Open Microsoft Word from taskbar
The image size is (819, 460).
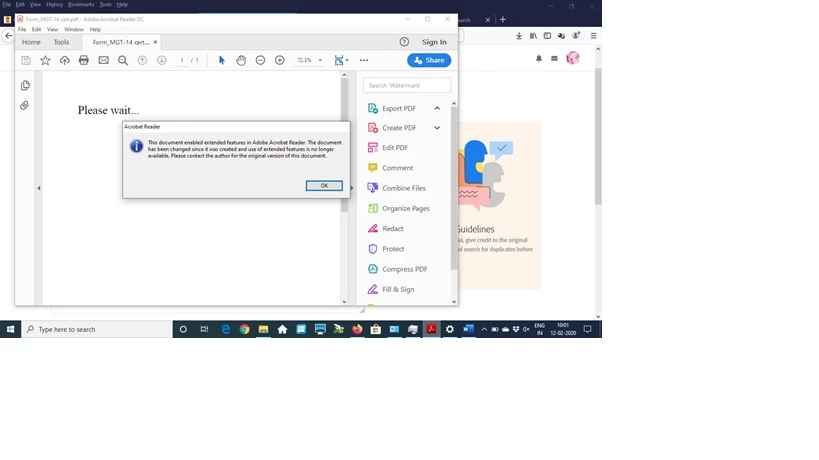[469, 329]
